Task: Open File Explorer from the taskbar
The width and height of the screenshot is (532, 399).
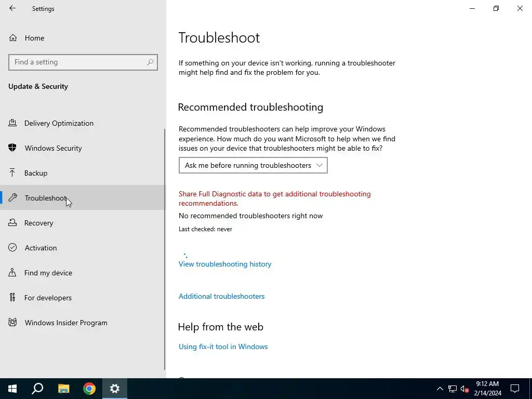Action: (63, 389)
